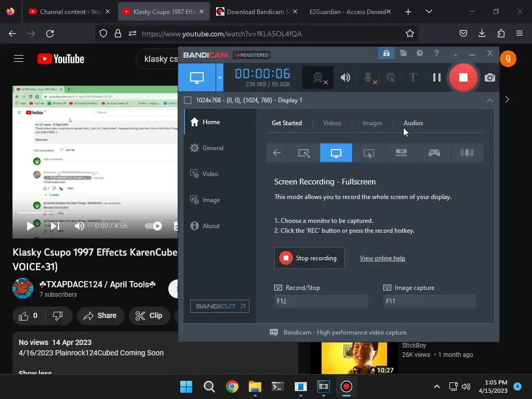
Task: Open General settings in Bandicam sidebar
Action: tap(220, 148)
